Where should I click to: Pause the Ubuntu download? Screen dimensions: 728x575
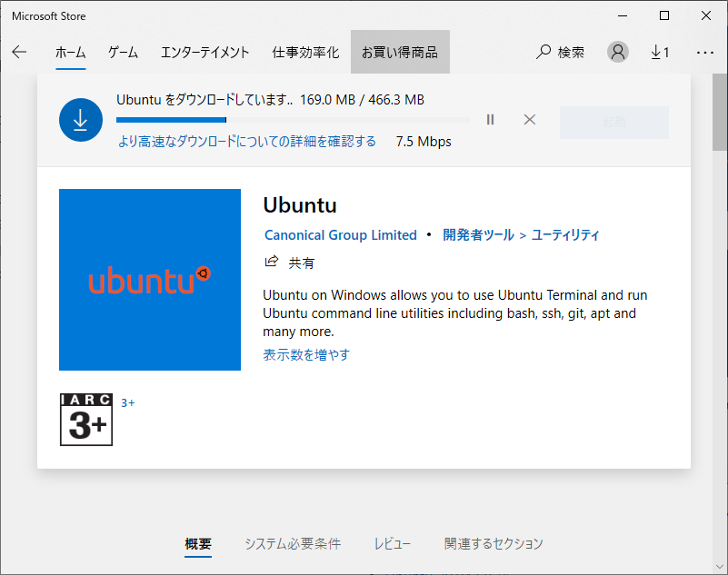pyautogui.click(x=490, y=120)
